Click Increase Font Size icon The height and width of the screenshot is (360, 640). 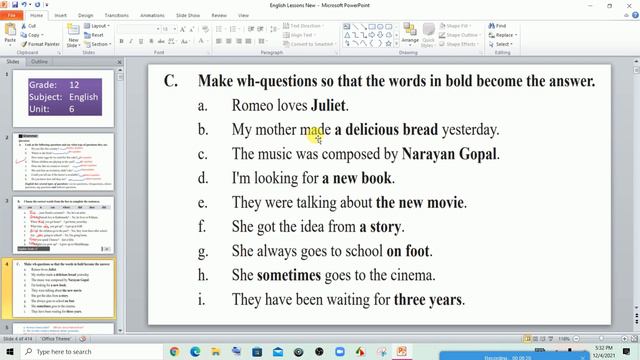point(182,29)
